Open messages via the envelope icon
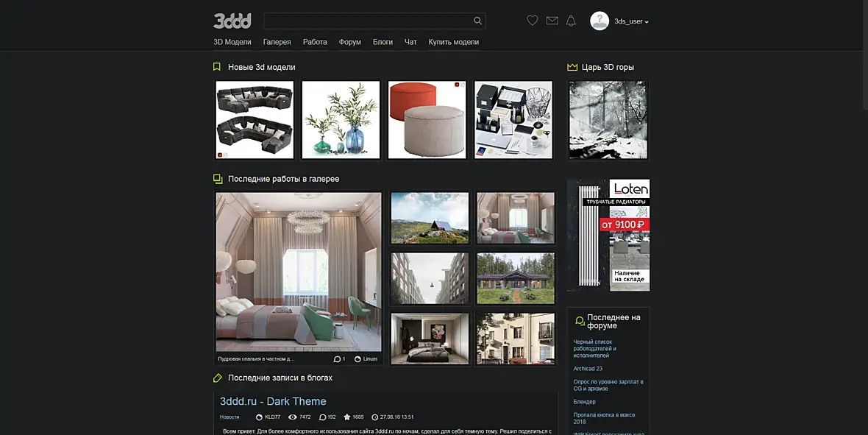The image size is (868, 435). point(552,21)
